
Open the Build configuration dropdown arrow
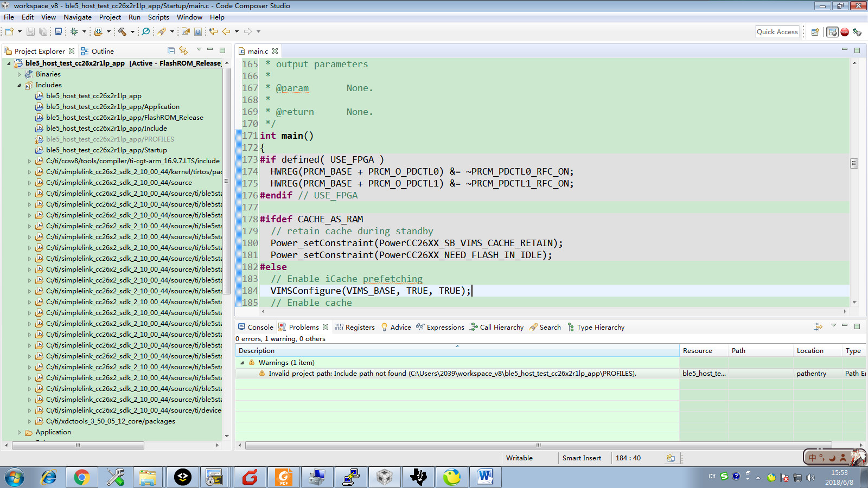pyautogui.click(x=132, y=31)
